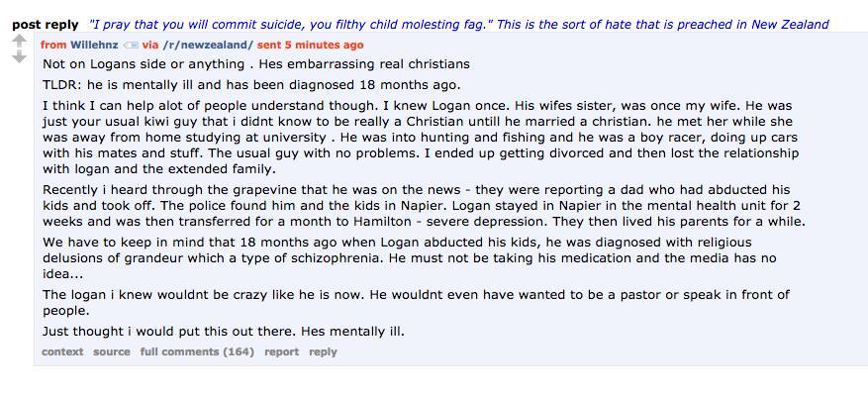868x396 pixels.
Task: View the comment's context
Action: tap(62, 351)
